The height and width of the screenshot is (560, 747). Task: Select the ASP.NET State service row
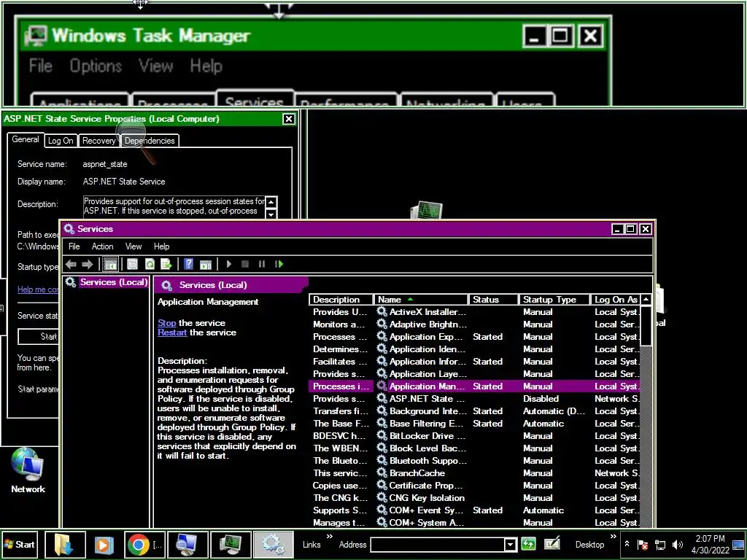point(474,399)
